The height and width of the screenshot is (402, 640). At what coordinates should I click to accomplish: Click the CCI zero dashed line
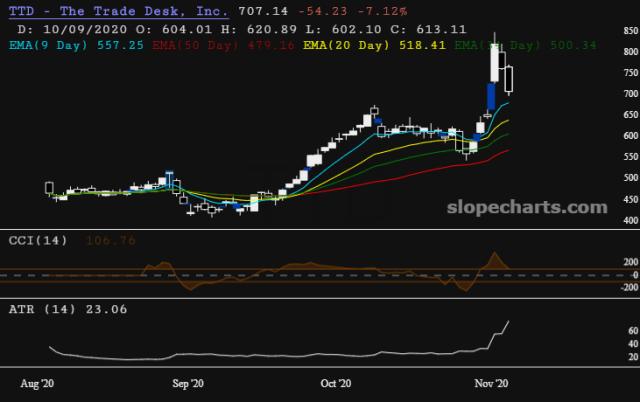[300, 274]
